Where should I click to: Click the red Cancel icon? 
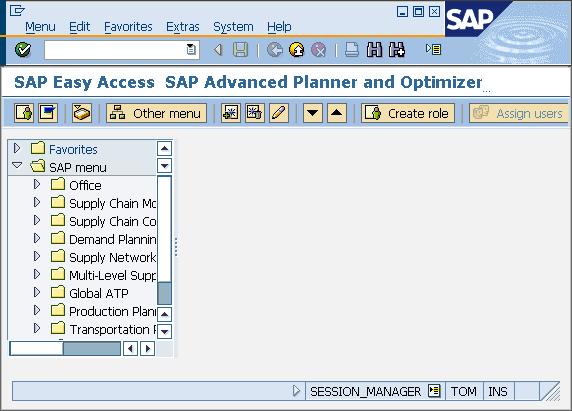[318, 50]
